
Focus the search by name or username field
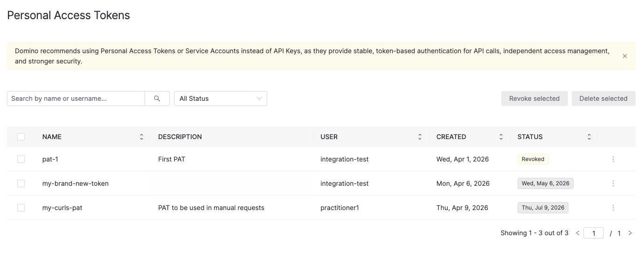(76, 98)
